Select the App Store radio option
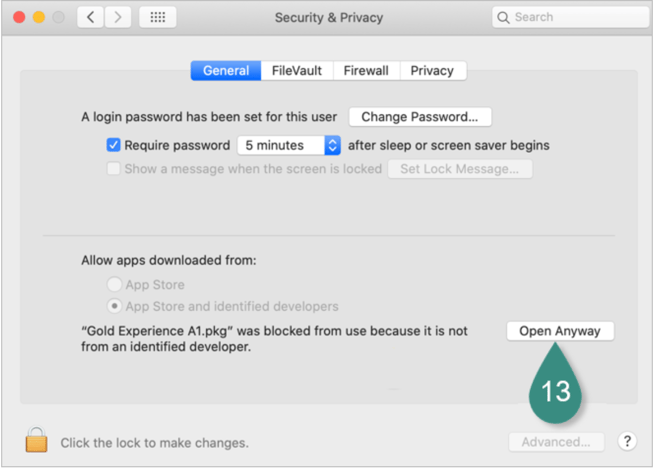This screenshot has width=654, height=469. coord(114,284)
